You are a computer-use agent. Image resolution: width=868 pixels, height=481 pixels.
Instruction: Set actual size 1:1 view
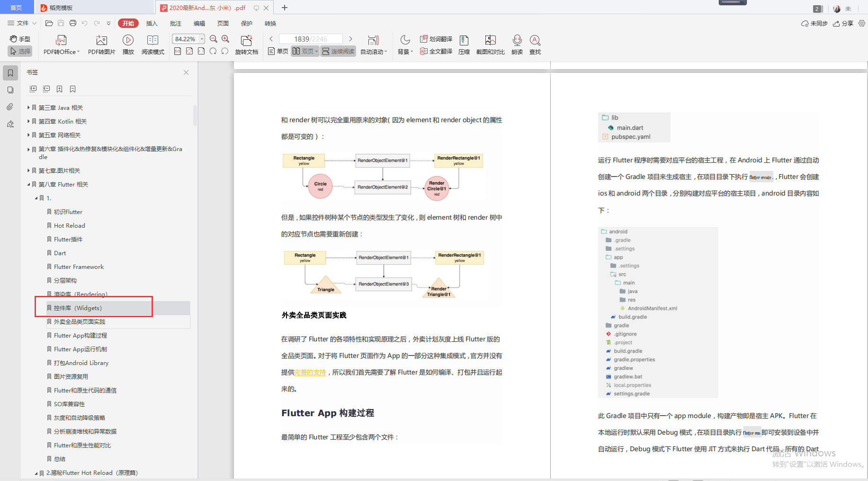178,51
